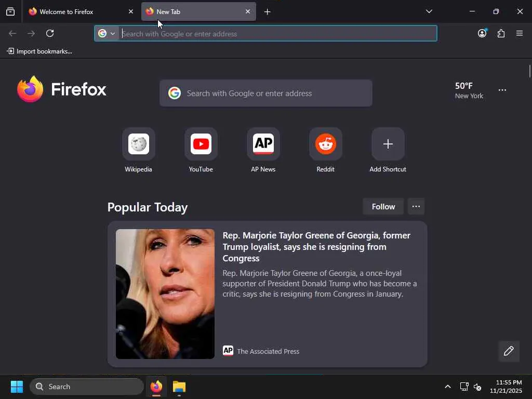532x399 pixels.
Task: Close the Welcome to Firefox tab
Action: tap(131, 11)
